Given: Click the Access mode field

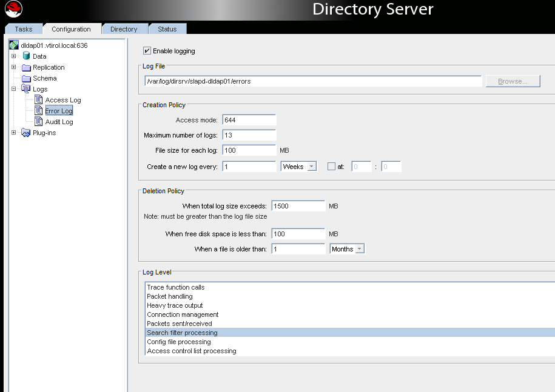Looking at the screenshot, I should pyautogui.click(x=249, y=120).
